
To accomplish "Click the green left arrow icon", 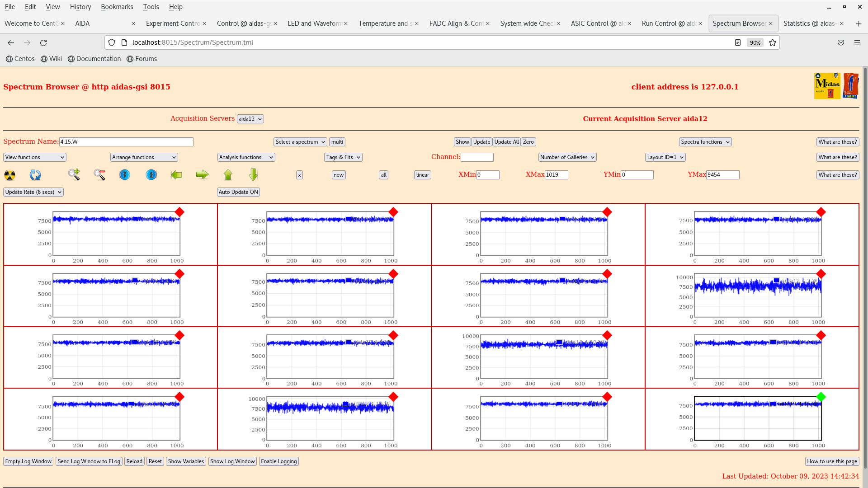I will coord(176,174).
